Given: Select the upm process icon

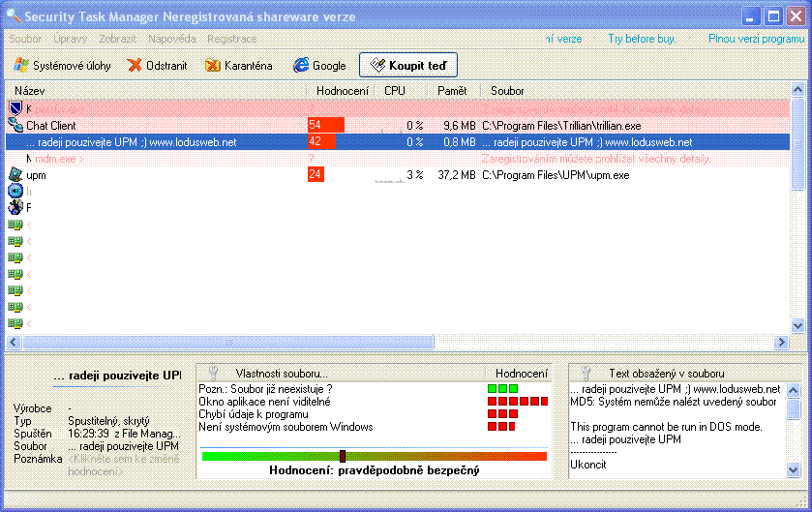Looking at the screenshot, I should coord(15,175).
